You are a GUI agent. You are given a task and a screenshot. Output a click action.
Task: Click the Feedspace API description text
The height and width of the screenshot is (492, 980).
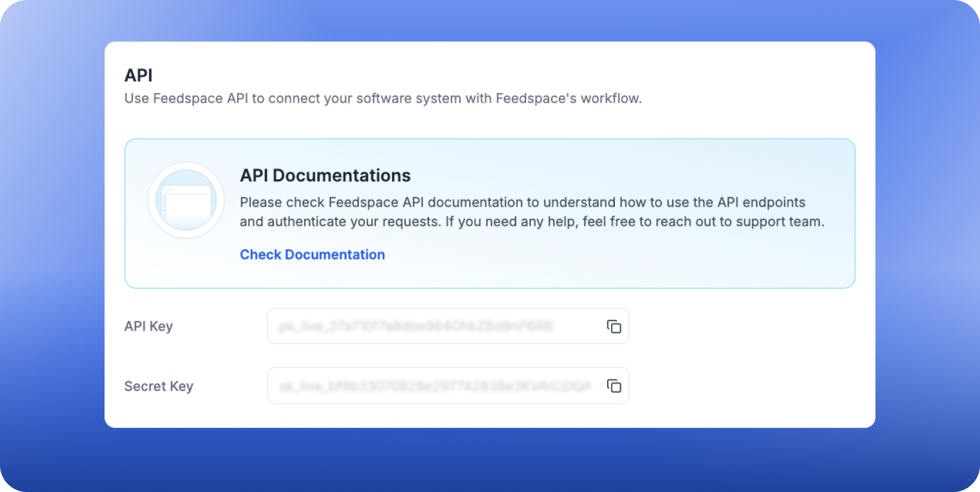383,99
